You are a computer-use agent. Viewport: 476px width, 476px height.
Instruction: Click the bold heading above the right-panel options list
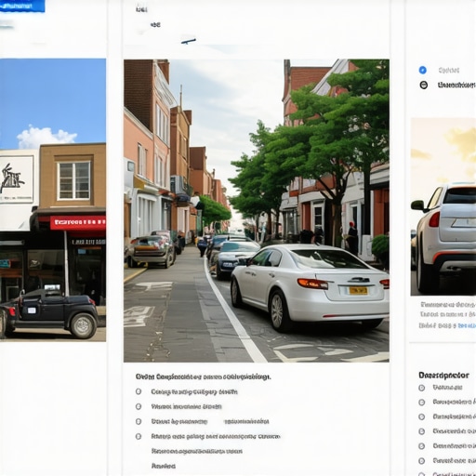pyautogui.click(x=443, y=376)
